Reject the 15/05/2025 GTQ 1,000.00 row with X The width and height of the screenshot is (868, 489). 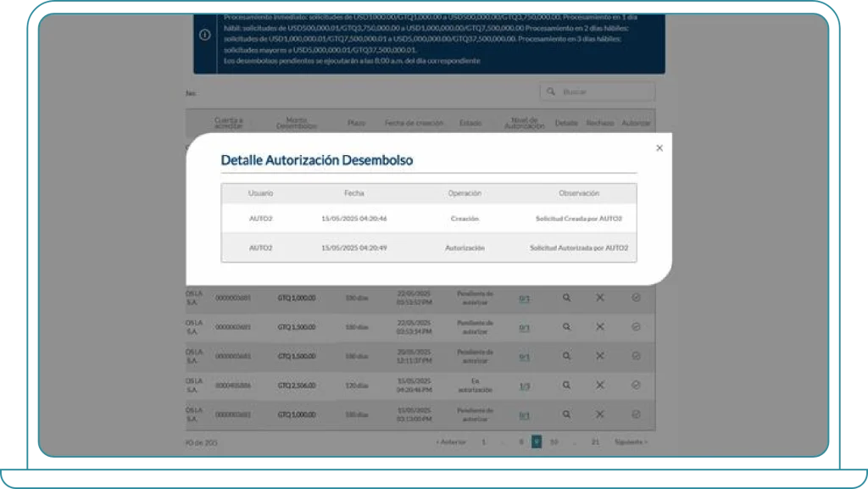tap(600, 414)
